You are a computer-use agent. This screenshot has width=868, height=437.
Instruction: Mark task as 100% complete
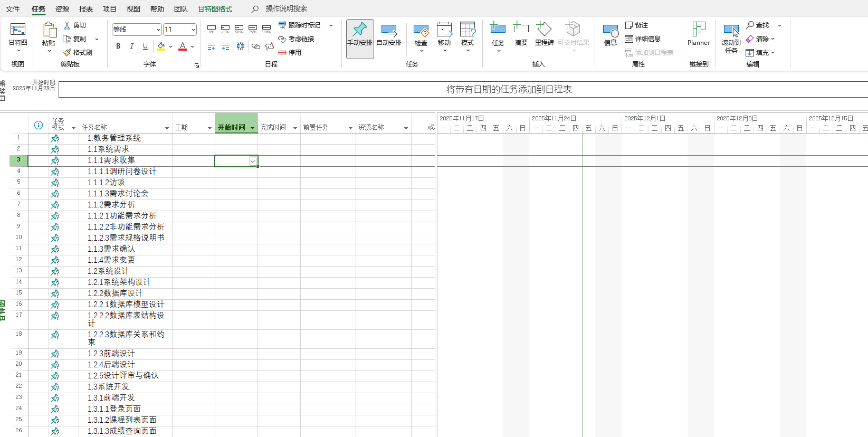(x=266, y=28)
